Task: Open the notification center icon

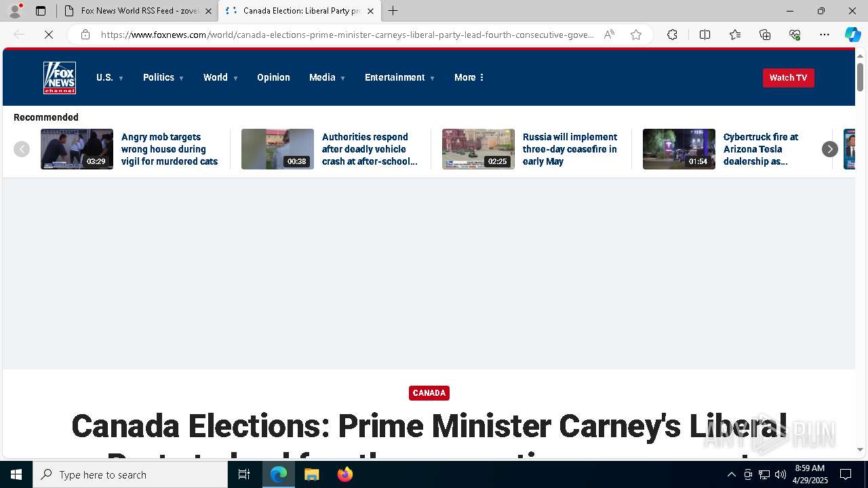Action: (x=846, y=474)
